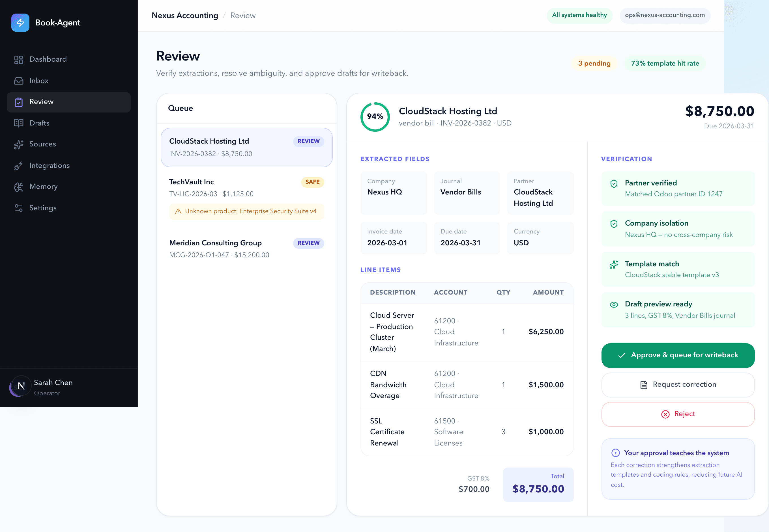Click the 94% confidence progress ring
This screenshot has height=532, width=769.
[375, 117]
